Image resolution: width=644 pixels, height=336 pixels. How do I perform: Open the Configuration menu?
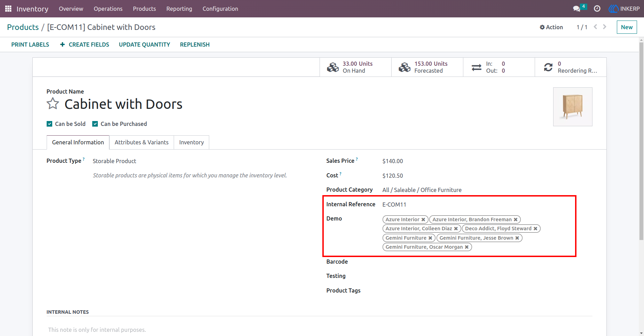click(220, 9)
